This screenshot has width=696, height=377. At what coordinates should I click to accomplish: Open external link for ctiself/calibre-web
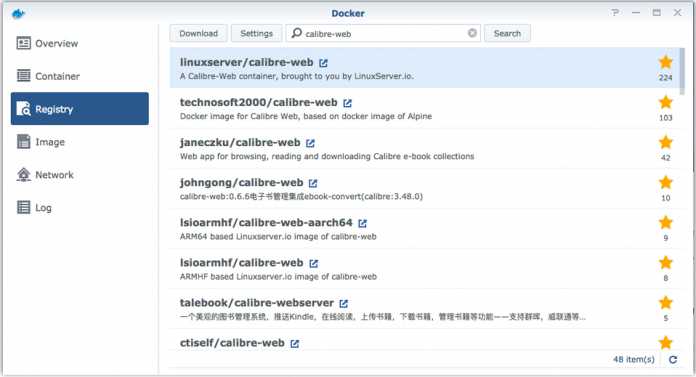click(x=295, y=343)
